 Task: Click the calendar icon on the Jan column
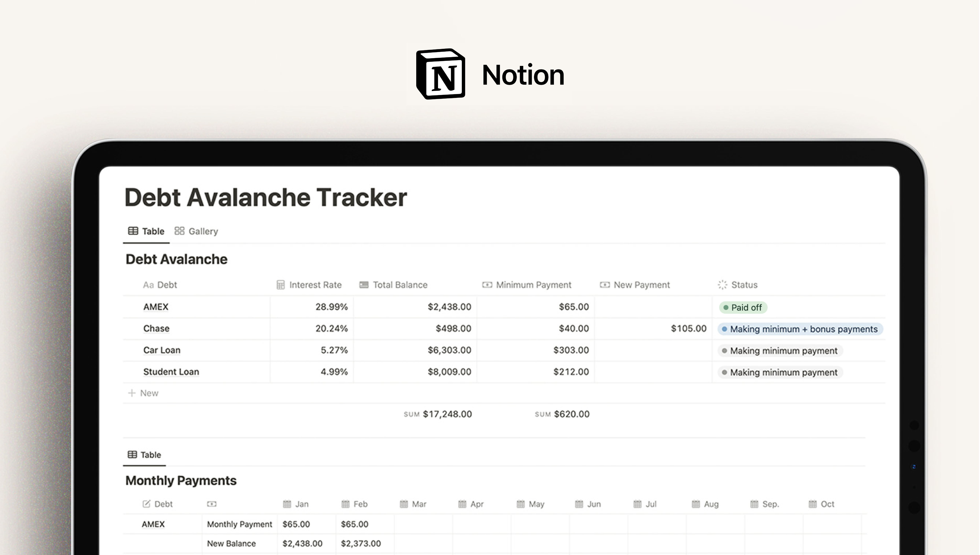pos(287,504)
